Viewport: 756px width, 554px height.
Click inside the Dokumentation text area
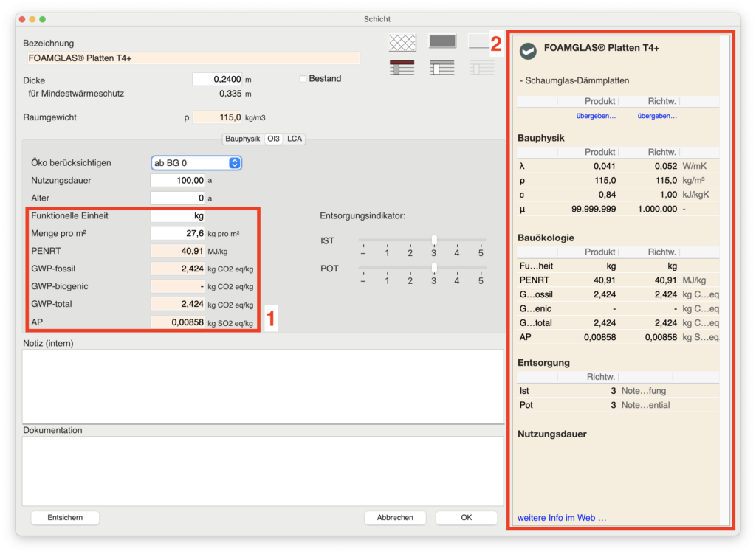coord(263,471)
